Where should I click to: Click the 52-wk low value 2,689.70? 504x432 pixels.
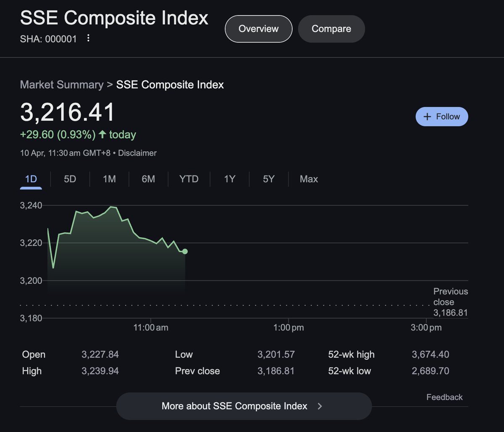(x=430, y=371)
